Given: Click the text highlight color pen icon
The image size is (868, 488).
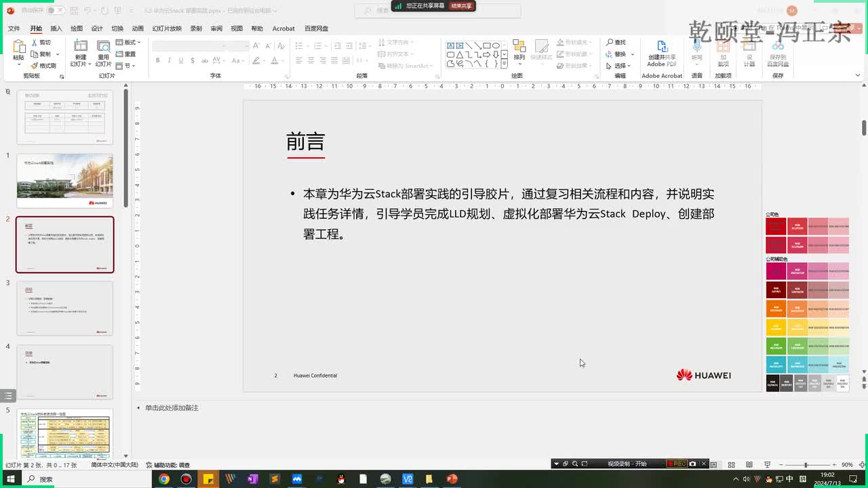Looking at the screenshot, I should (258, 60).
